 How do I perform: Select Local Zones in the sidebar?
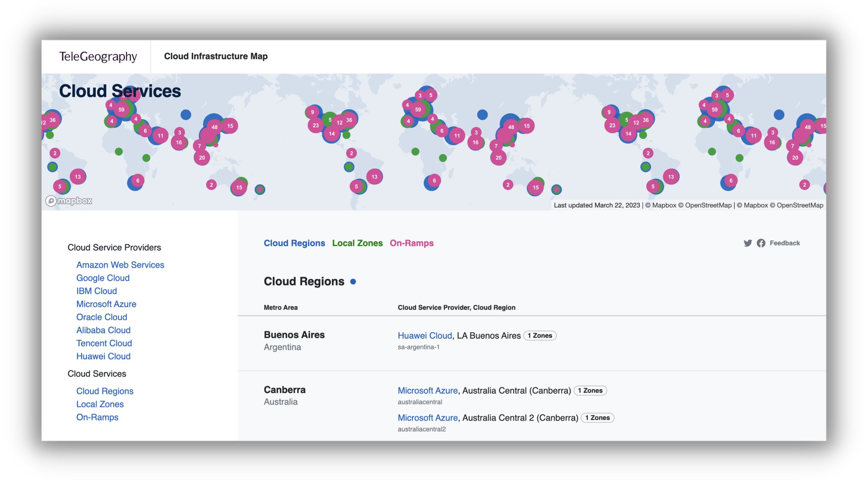point(100,404)
